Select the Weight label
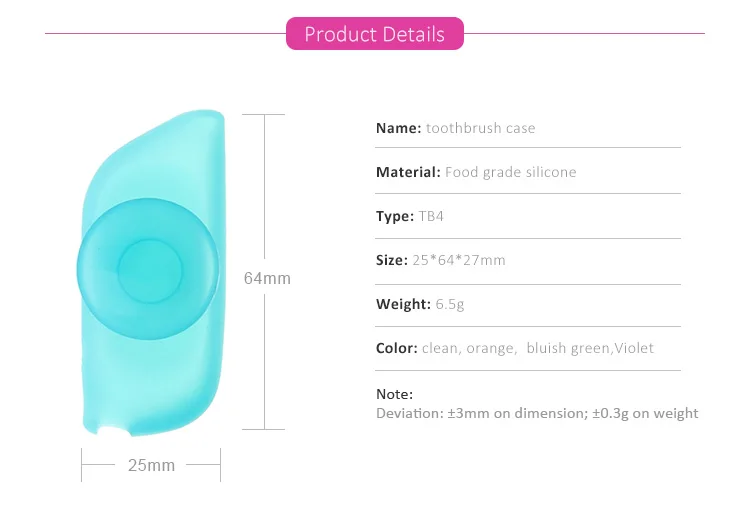 (403, 304)
